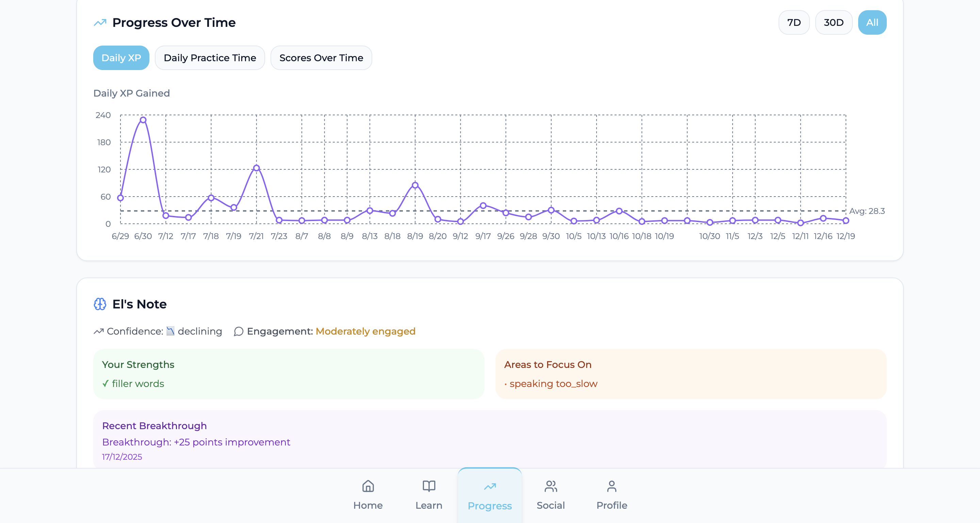Image resolution: width=980 pixels, height=523 pixels.
Task: Select the All time range
Action: (x=872, y=22)
